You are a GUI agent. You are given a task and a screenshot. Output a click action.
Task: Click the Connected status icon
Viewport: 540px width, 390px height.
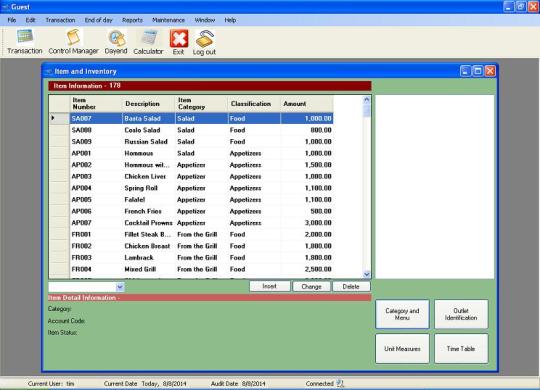[340, 383]
